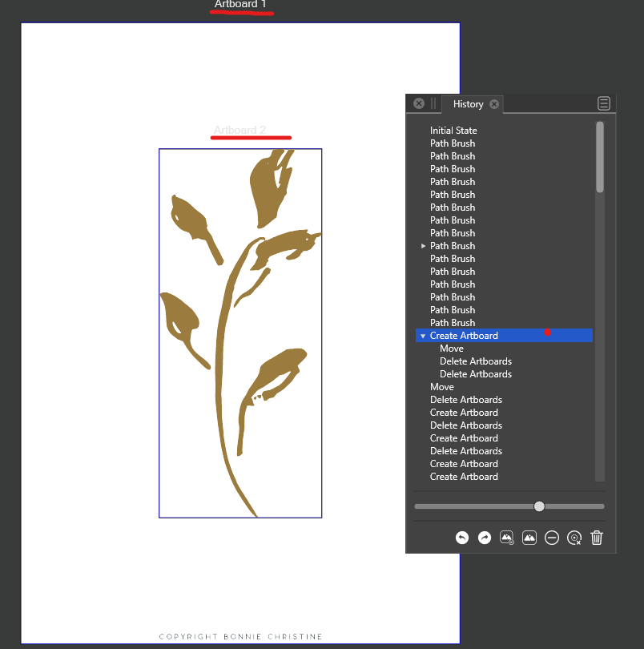Expand the Path Brush history group

pos(423,246)
